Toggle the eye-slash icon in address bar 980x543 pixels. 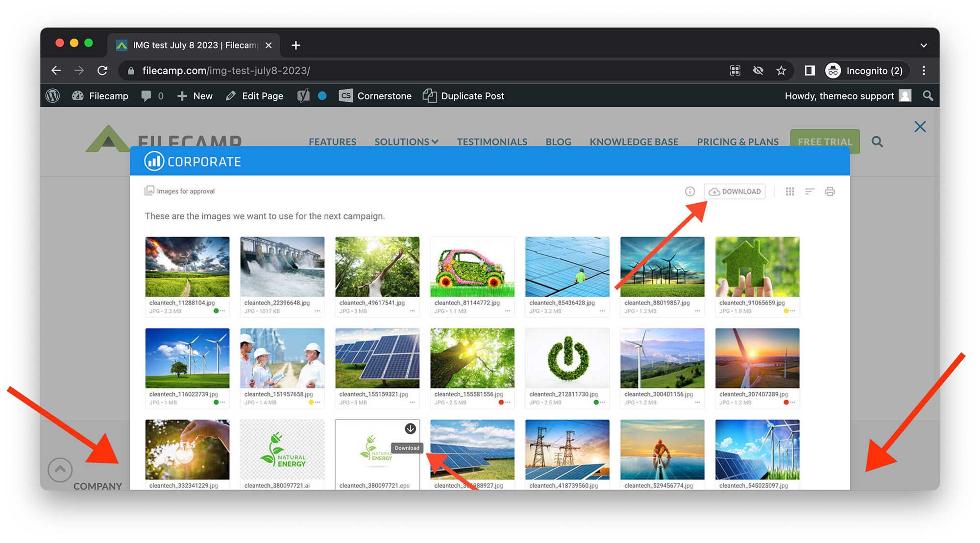758,71
